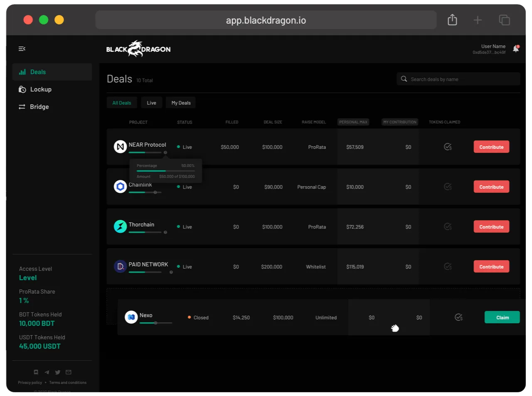Click NEAR Protocol tokens claimed icon

[x=448, y=147]
